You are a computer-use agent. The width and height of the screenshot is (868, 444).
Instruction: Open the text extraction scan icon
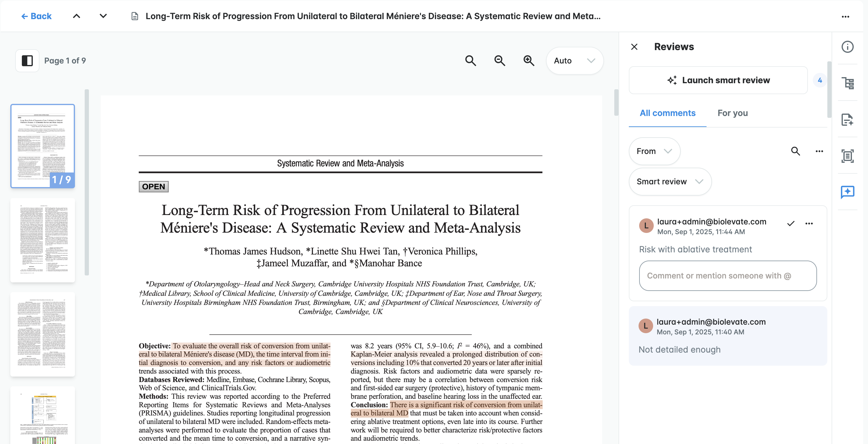[847, 156]
